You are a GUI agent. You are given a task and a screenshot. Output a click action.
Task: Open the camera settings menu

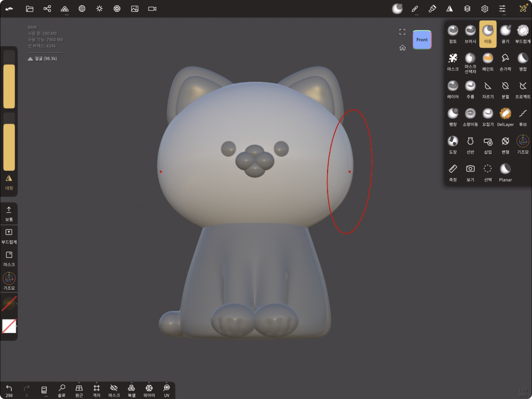tap(152, 8)
